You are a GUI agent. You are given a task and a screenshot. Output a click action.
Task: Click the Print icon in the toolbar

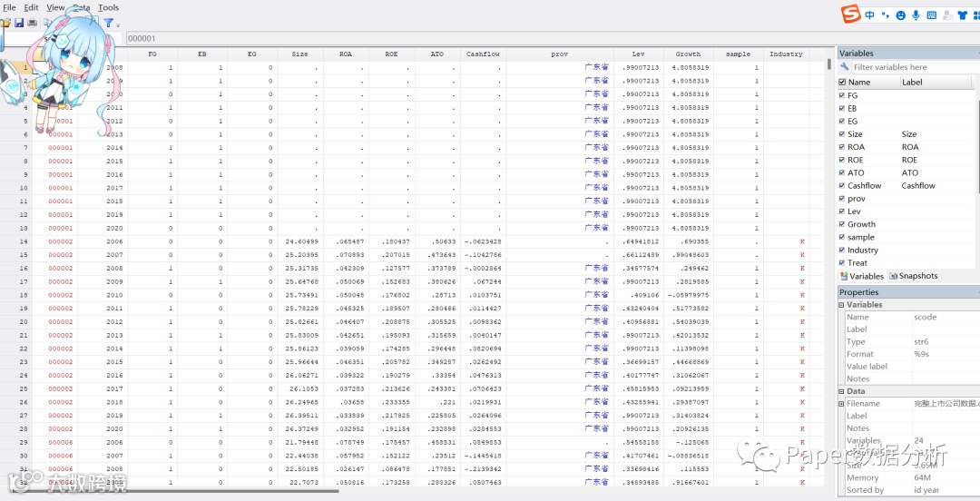(x=32, y=23)
